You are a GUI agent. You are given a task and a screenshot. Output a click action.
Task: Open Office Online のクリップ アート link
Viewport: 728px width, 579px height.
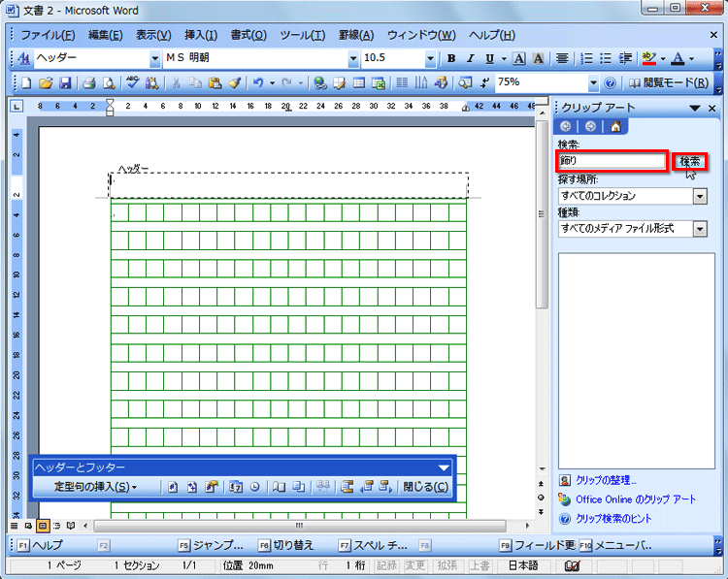coord(636,499)
